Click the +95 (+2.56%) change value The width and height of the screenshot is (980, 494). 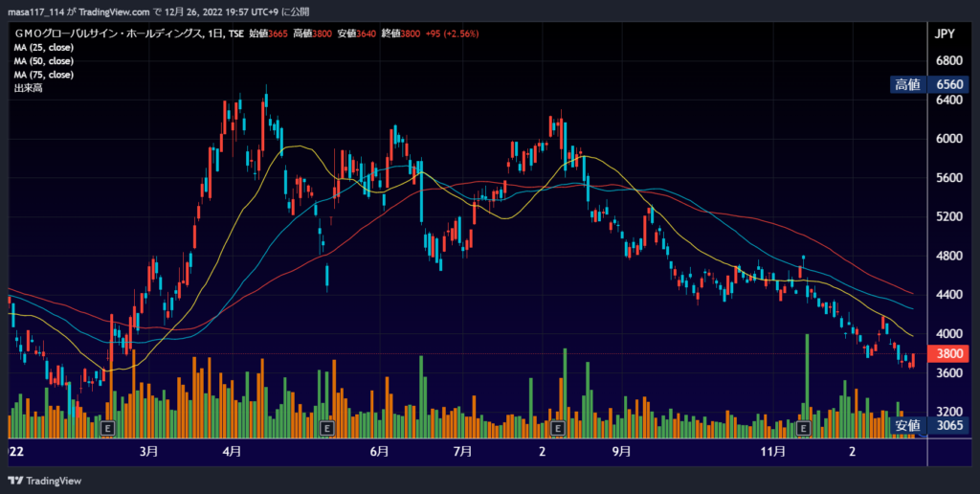pyautogui.click(x=452, y=34)
